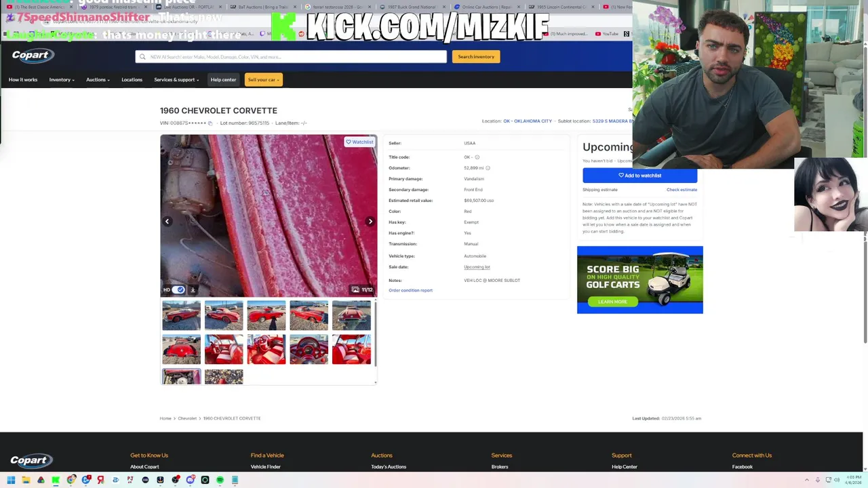The image size is (868, 488).
Task: Open the Help center menu item
Action: [223, 80]
